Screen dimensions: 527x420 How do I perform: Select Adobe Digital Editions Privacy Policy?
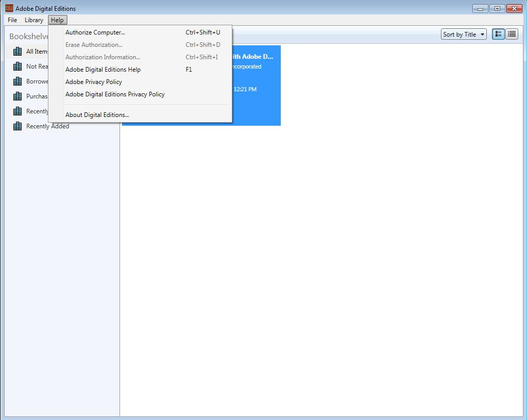(140, 94)
